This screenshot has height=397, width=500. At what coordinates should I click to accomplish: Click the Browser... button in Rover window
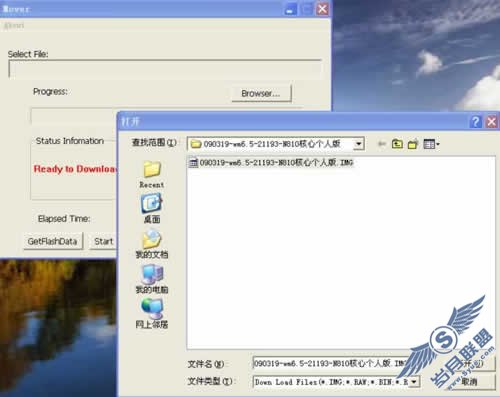tap(261, 93)
